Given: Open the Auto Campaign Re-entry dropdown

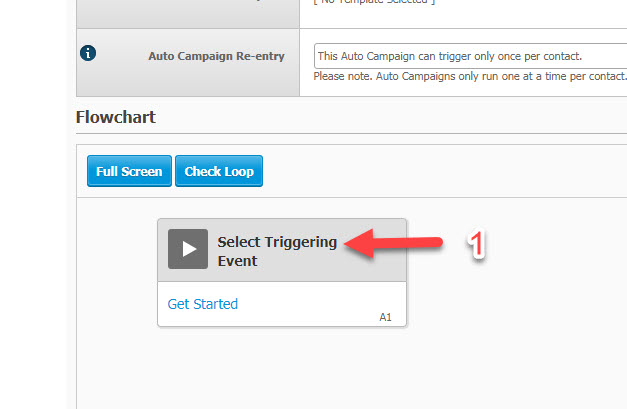Looking at the screenshot, I should tap(471, 56).
